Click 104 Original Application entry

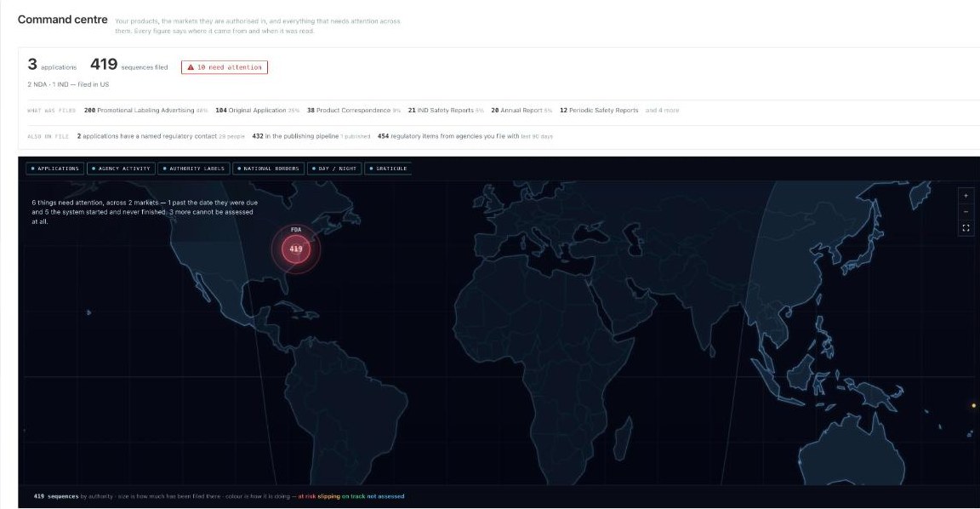click(x=258, y=110)
